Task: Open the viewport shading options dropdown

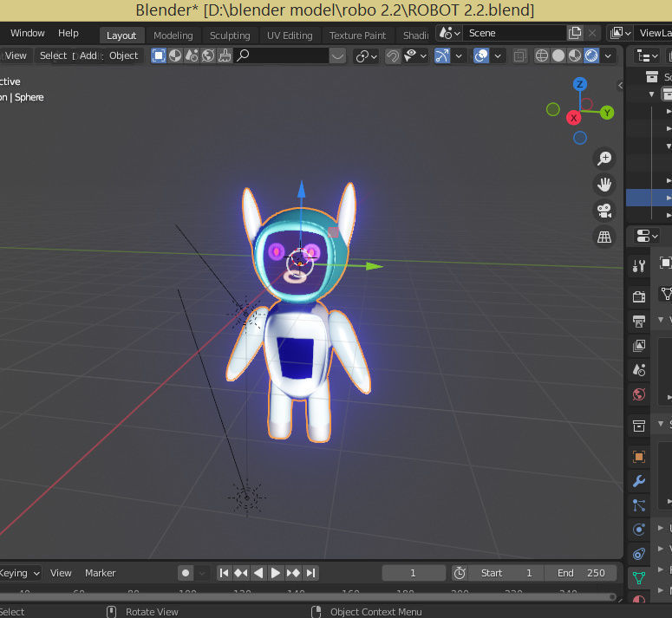Action: [608, 56]
